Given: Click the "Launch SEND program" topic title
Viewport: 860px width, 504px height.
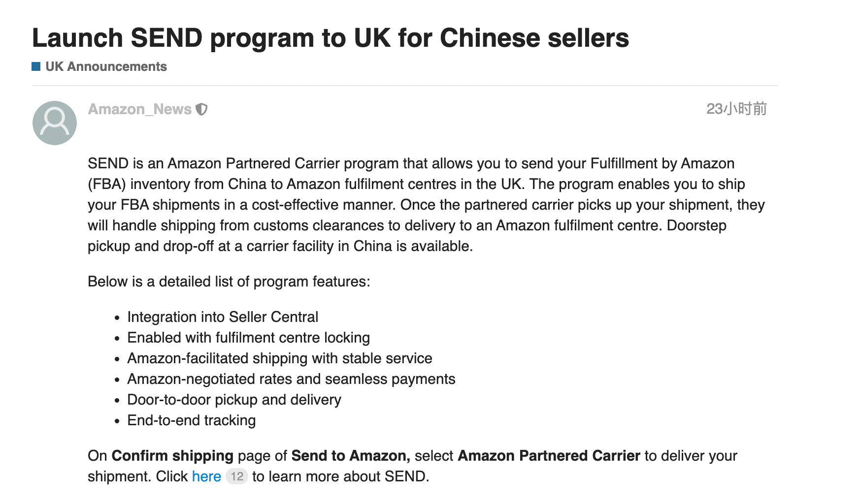Looking at the screenshot, I should pos(330,38).
